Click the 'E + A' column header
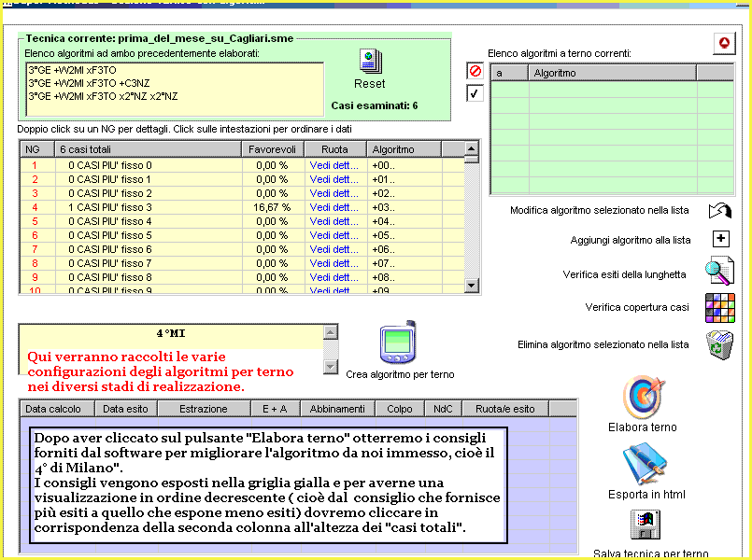 point(276,409)
